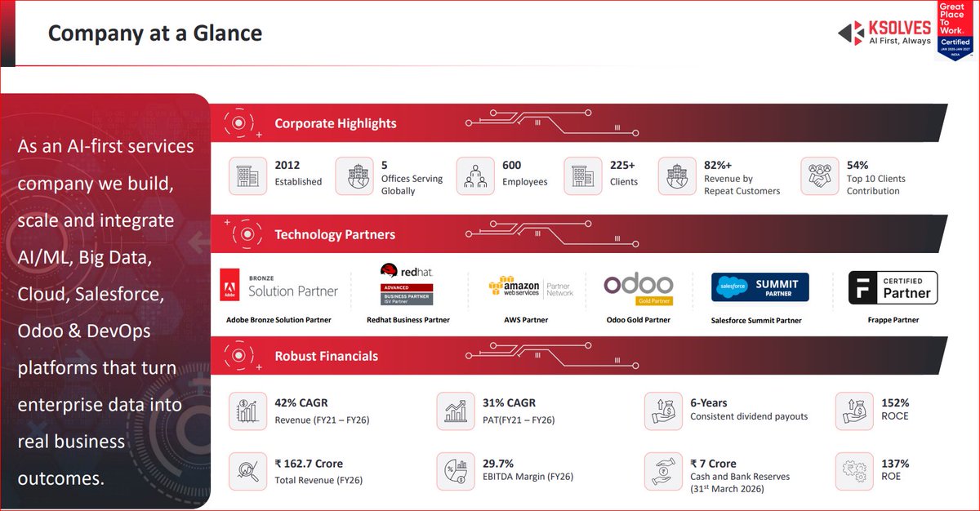Click the Revenue (FY21 – FY26) label
The image size is (980, 511).
pyautogui.click(x=323, y=420)
